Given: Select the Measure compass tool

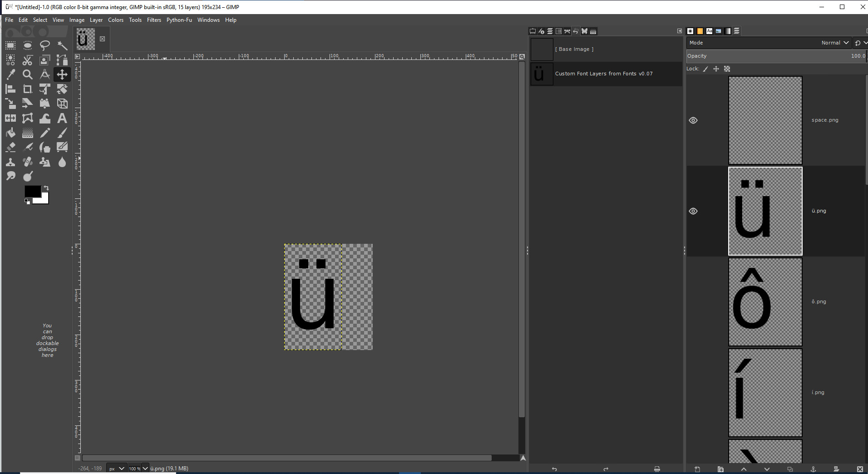Looking at the screenshot, I should [45, 74].
